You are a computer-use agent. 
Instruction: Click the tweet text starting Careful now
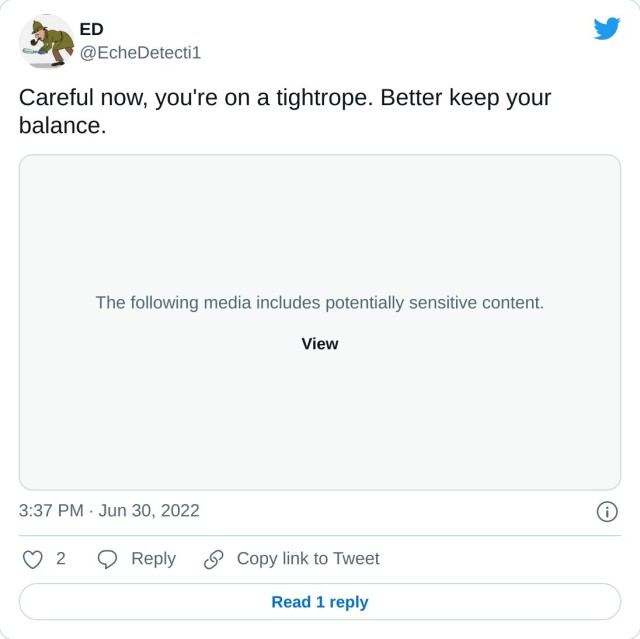[x=200, y=99]
